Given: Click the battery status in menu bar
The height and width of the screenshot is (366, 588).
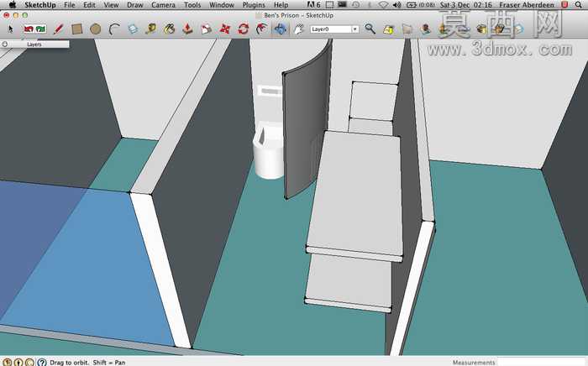Looking at the screenshot, I should pos(420,5).
